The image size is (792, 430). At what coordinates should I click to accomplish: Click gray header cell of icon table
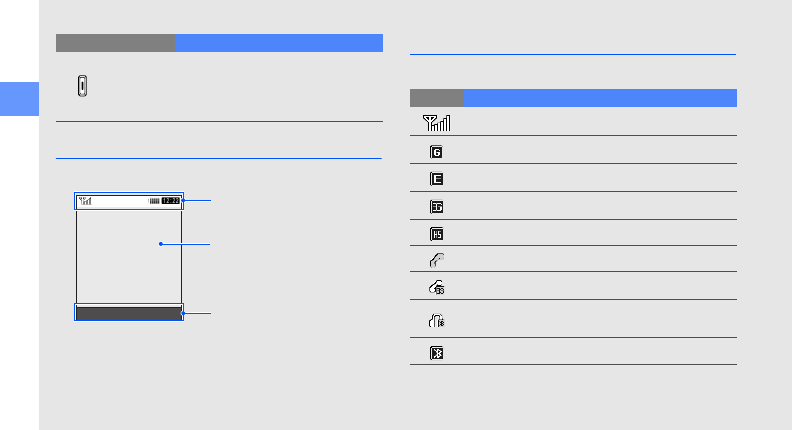437,98
